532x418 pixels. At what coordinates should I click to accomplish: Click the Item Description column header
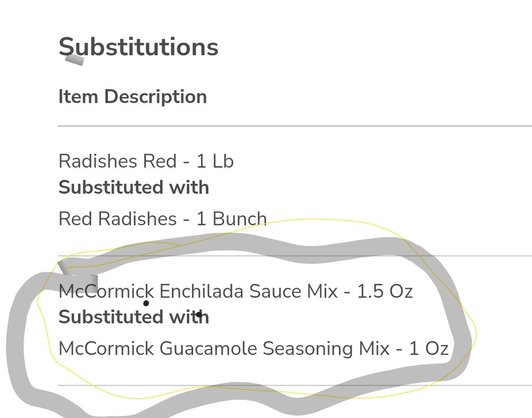pyautogui.click(x=132, y=97)
